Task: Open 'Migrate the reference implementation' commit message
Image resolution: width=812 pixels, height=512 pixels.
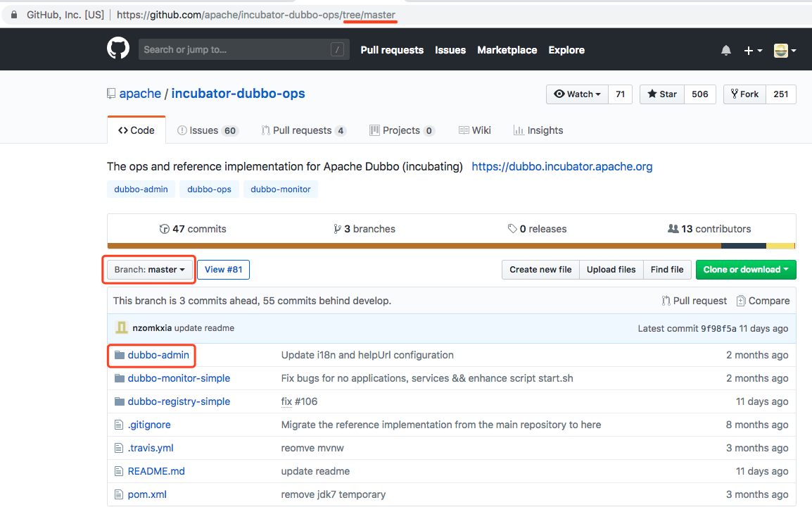Action: click(441, 425)
